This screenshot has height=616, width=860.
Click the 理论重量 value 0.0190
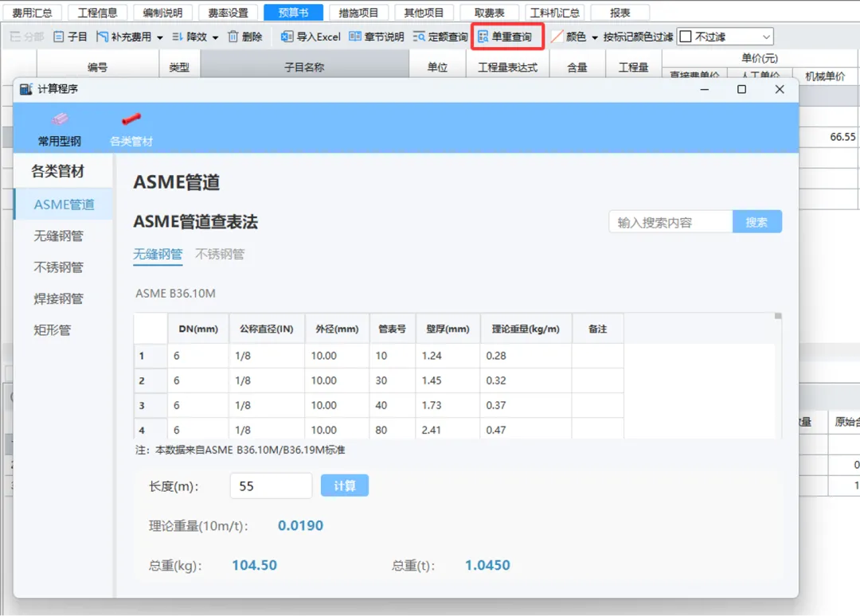(300, 525)
